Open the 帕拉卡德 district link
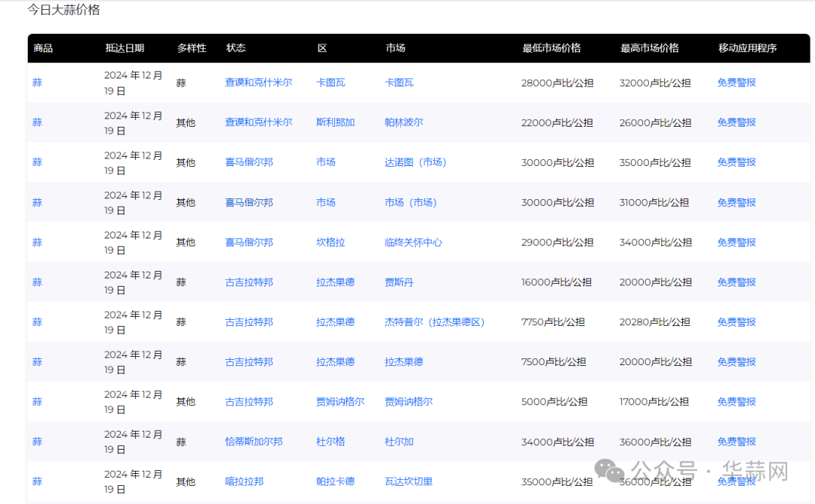The height and width of the screenshot is (504, 815). [x=335, y=481]
